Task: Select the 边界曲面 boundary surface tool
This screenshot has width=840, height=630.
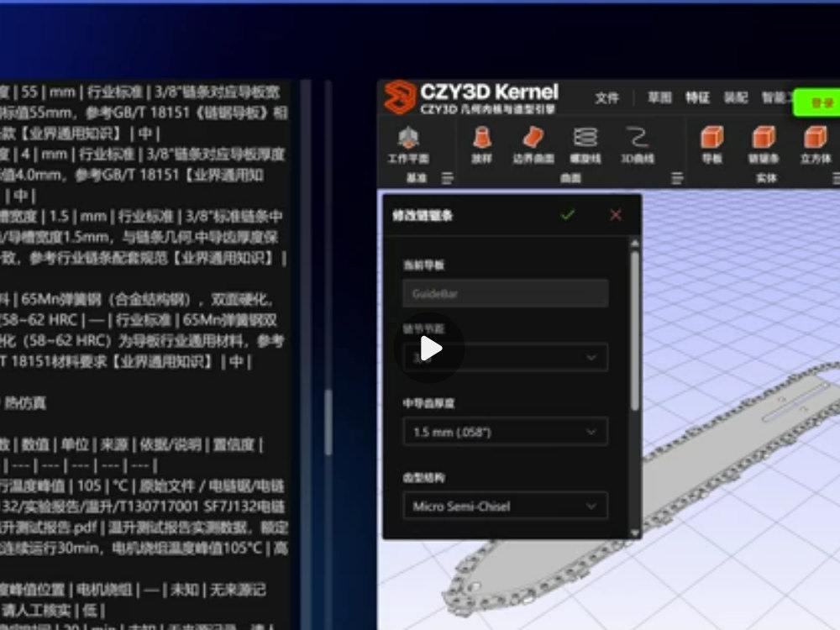Action: point(533,145)
